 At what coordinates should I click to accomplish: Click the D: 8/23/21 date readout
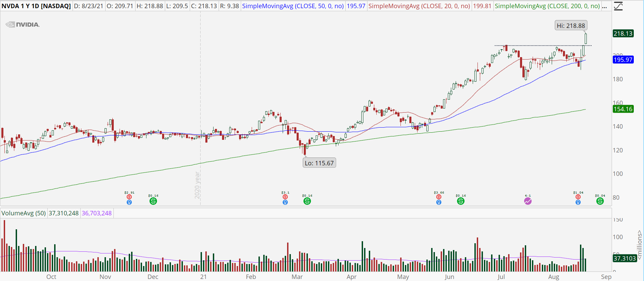click(89, 6)
